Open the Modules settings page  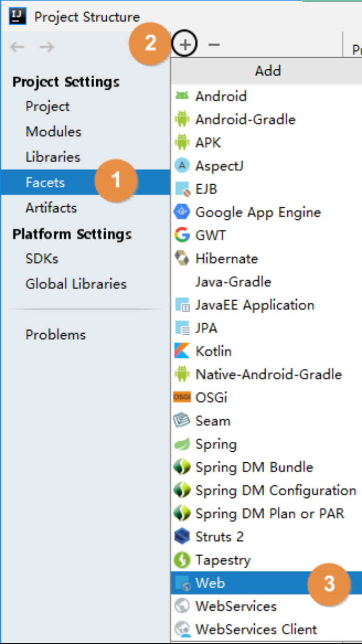pos(53,132)
